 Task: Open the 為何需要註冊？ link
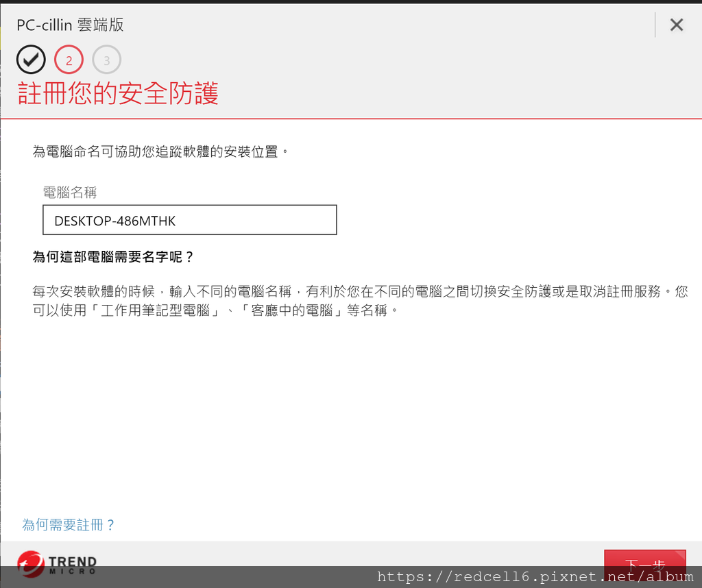click(x=69, y=524)
